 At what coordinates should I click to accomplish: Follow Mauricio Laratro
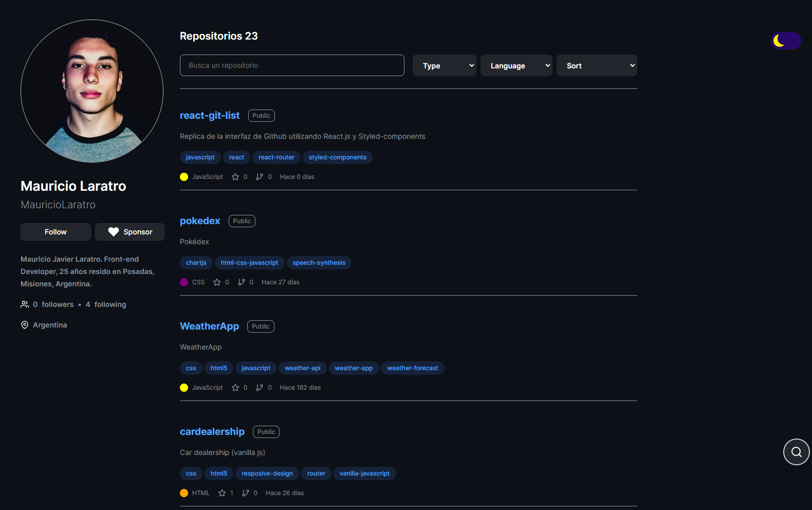click(x=56, y=232)
